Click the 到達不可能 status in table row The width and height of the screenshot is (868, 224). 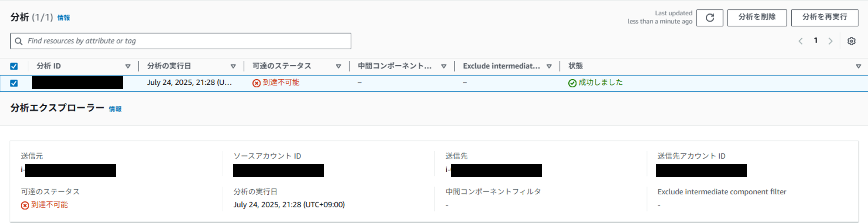click(281, 83)
